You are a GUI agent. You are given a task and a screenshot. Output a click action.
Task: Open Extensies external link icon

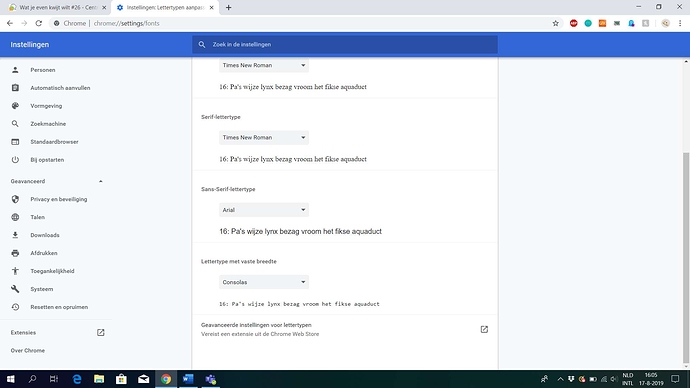101,333
